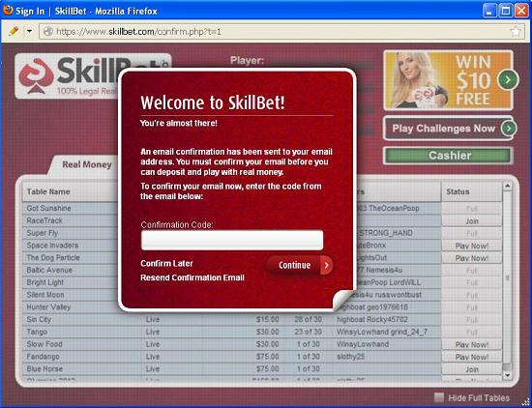
Task: Select the browser URL address field
Action: click(281, 32)
